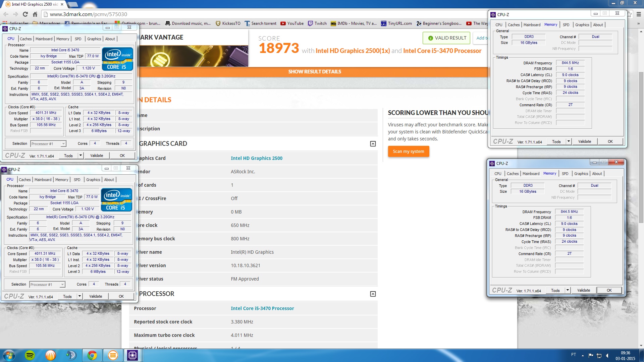Go to browser home page
The image size is (644, 362).
coord(35,14)
